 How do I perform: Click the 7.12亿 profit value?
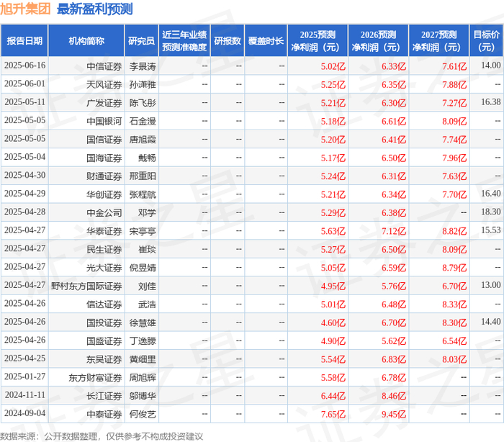pos(394,232)
